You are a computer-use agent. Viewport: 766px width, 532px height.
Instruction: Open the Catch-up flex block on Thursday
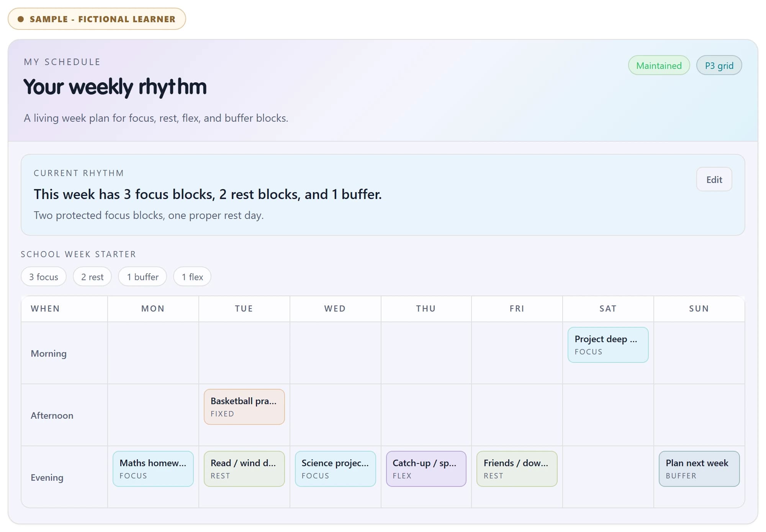point(426,469)
